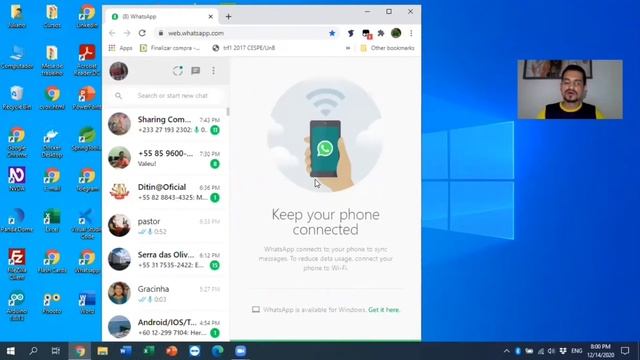
Task: Open Microsoft Edge from the taskbar
Action: click(218, 351)
